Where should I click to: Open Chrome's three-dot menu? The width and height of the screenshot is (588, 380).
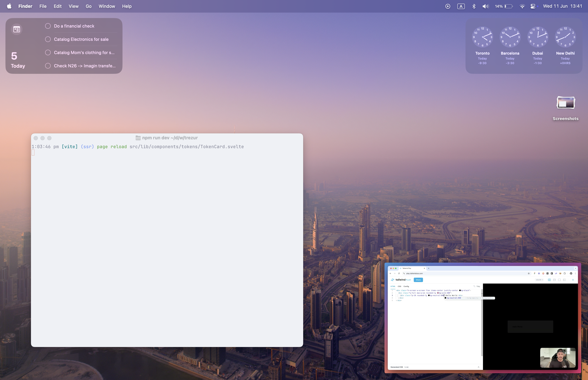point(575,273)
